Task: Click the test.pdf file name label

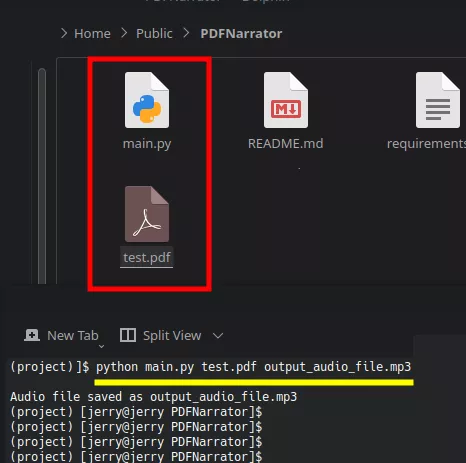Action: pyautogui.click(x=147, y=257)
